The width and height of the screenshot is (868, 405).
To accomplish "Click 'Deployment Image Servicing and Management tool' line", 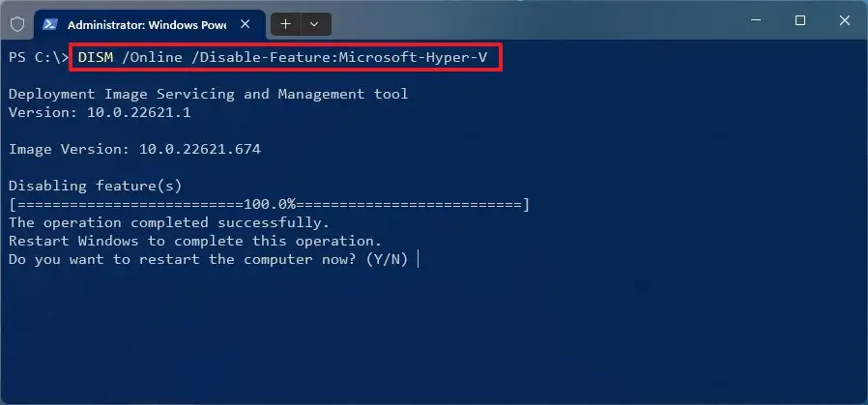I will [x=208, y=94].
